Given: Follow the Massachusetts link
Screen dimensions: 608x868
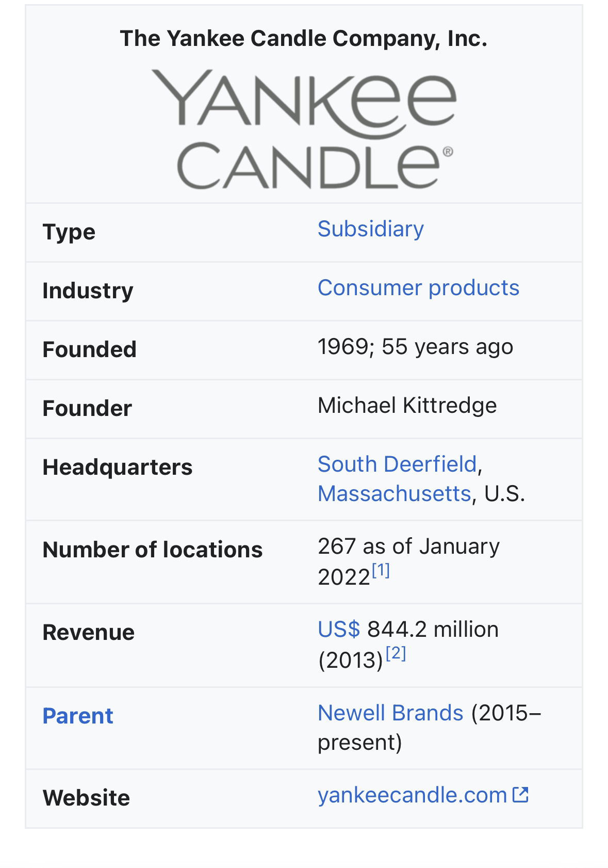Looking at the screenshot, I should click(x=395, y=494).
